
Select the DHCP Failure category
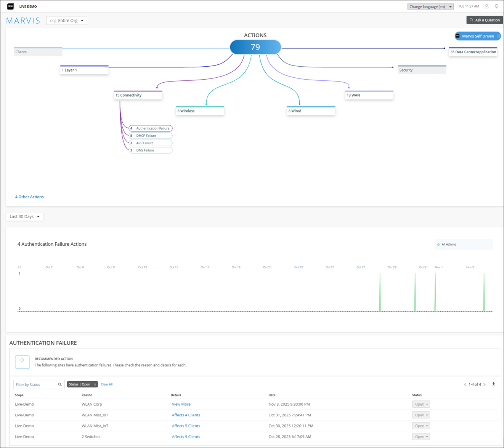150,136
